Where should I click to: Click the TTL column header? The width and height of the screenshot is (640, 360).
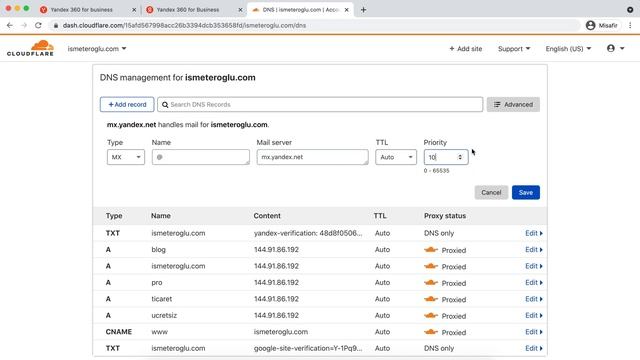coord(380,216)
